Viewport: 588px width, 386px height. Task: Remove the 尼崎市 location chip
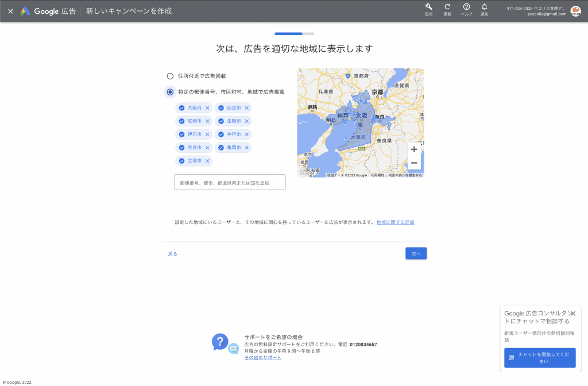pos(207,121)
